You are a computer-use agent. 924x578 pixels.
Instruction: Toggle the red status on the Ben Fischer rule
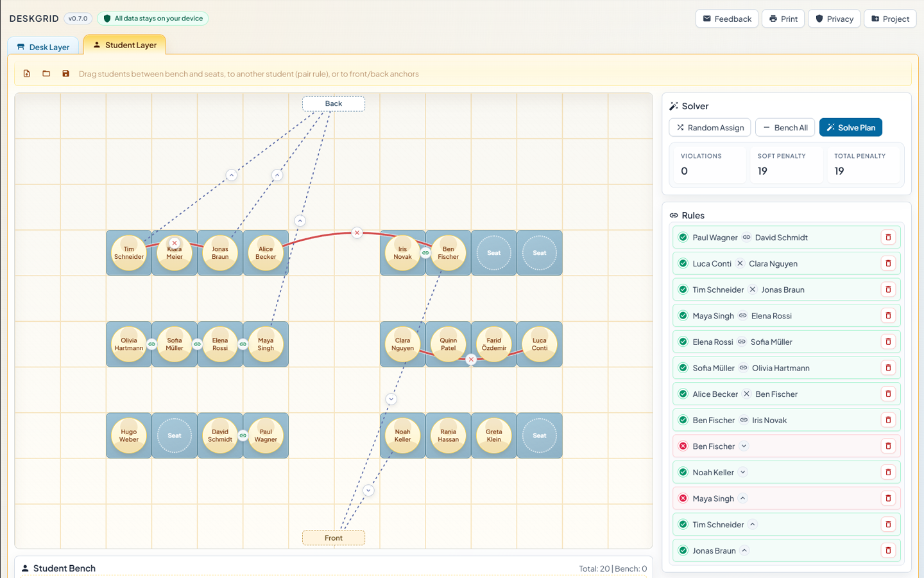coord(683,446)
